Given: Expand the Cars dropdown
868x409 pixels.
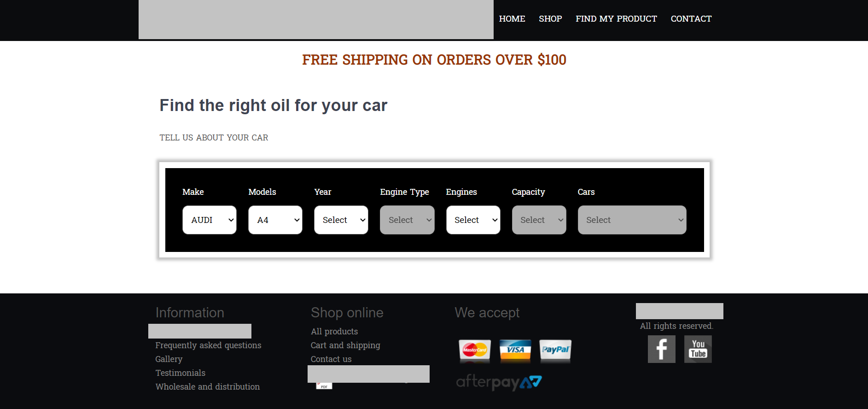Looking at the screenshot, I should [x=632, y=220].
